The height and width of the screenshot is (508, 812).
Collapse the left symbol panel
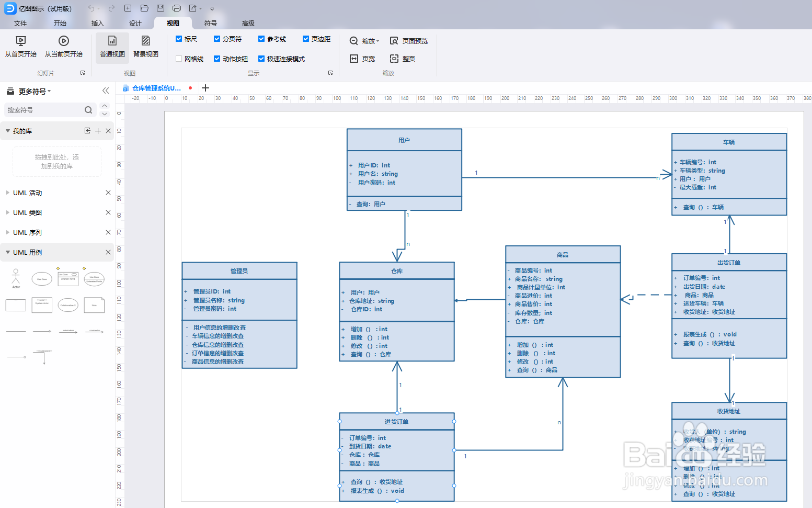click(106, 91)
